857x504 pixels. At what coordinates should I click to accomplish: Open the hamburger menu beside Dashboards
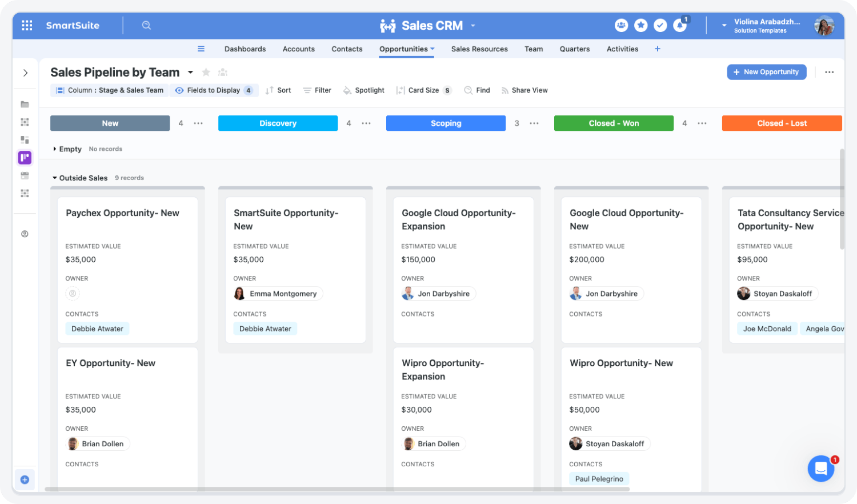(201, 49)
